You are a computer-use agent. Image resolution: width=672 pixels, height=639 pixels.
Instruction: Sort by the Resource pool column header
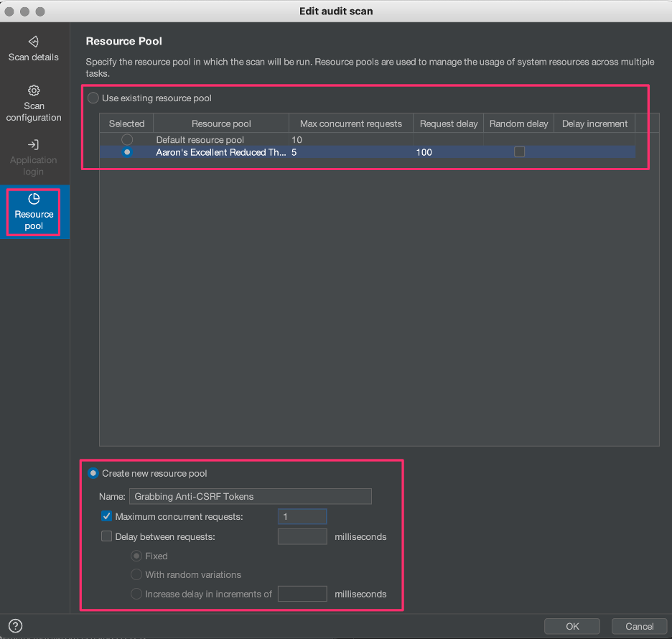pyautogui.click(x=221, y=123)
